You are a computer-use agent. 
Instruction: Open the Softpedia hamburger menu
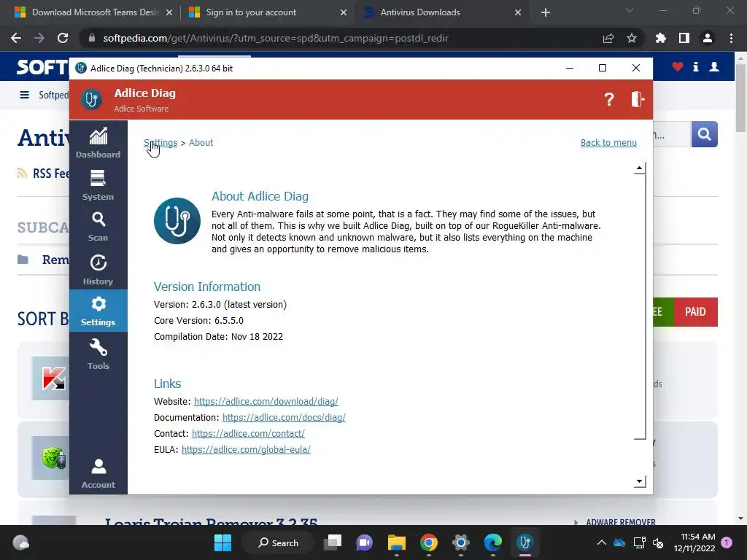pyautogui.click(x=24, y=95)
